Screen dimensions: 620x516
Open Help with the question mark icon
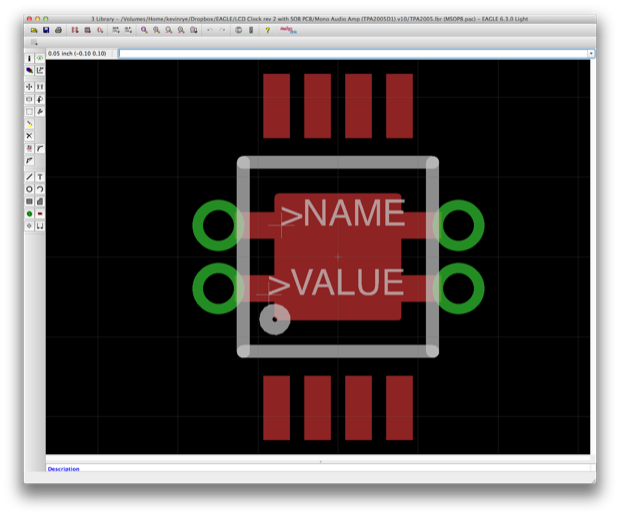pos(267,30)
